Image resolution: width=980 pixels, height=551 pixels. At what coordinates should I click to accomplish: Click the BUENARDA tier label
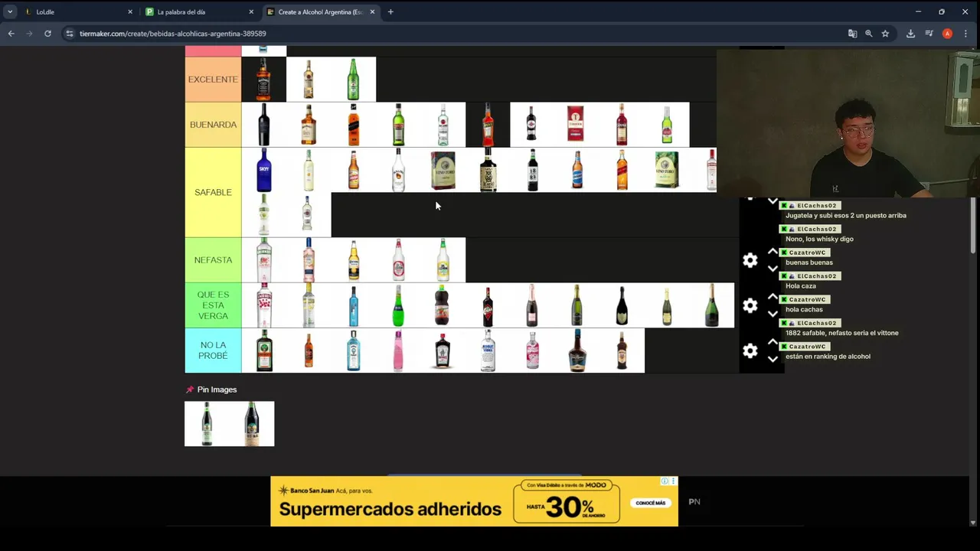[x=213, y=125]
